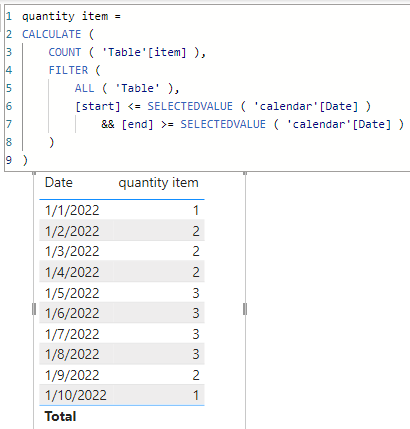This screenshot has width=410, height=429.
Task: Click the left resize handle of the table visual
Action: coord(34,309)
